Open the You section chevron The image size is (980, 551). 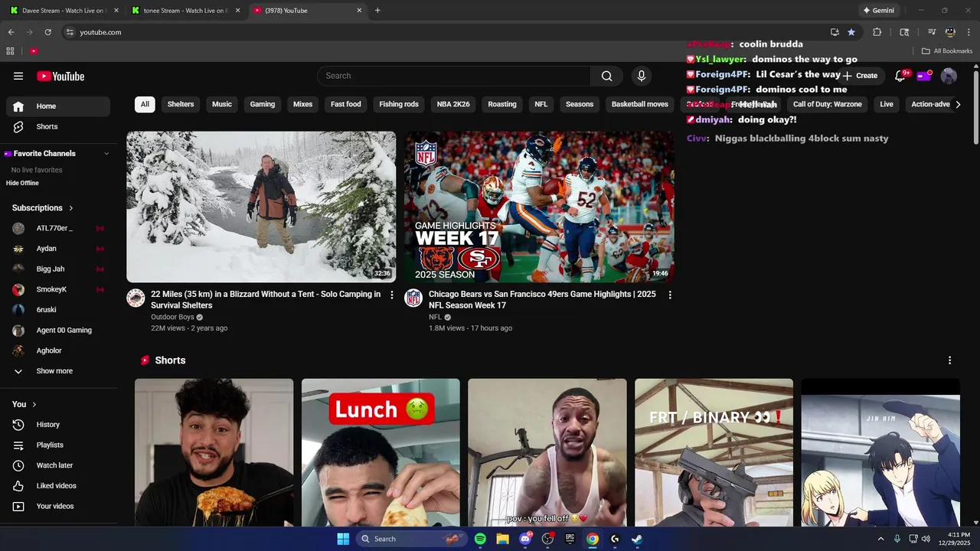click(34, 404)
